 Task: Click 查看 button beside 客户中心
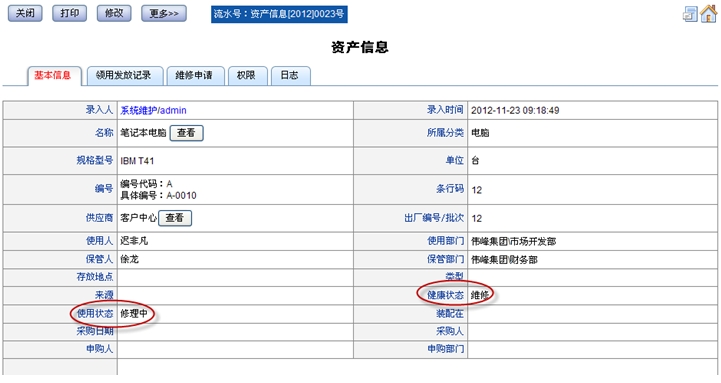[175, 218]
